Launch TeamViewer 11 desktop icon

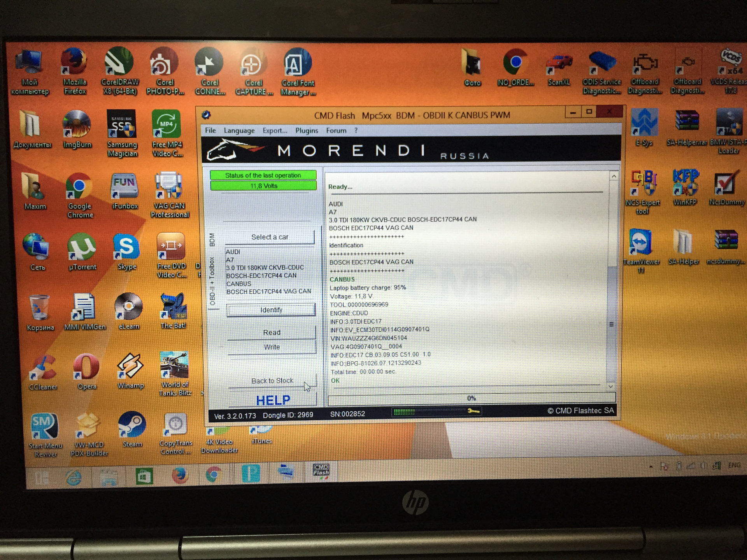(641, 251)
